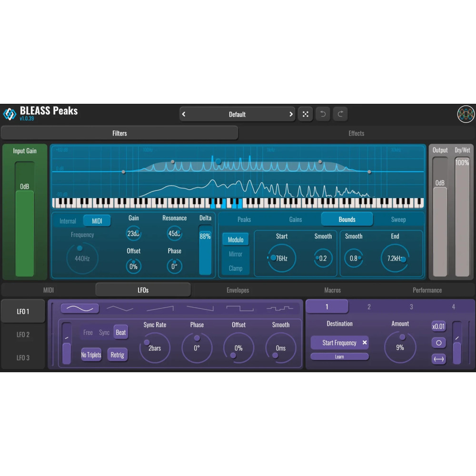Open the Default preset dropdown

pos(237,114)
